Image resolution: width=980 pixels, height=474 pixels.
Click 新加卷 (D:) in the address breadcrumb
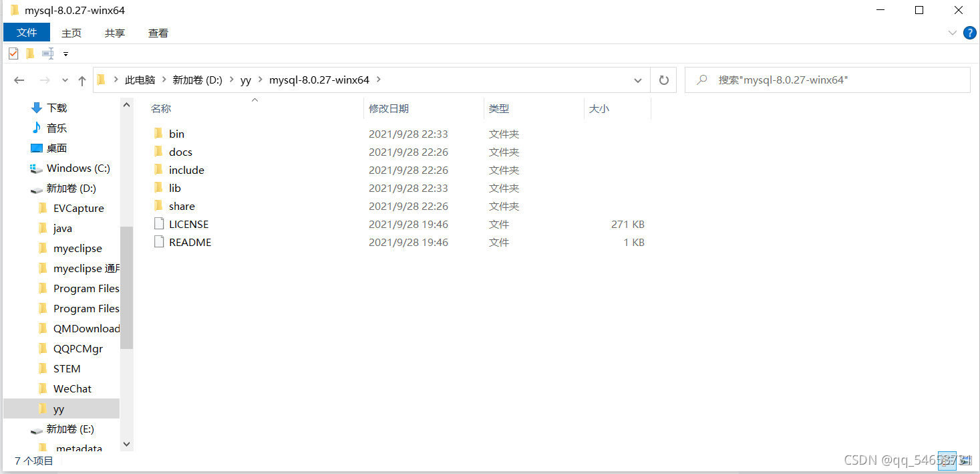coord(197,80)
